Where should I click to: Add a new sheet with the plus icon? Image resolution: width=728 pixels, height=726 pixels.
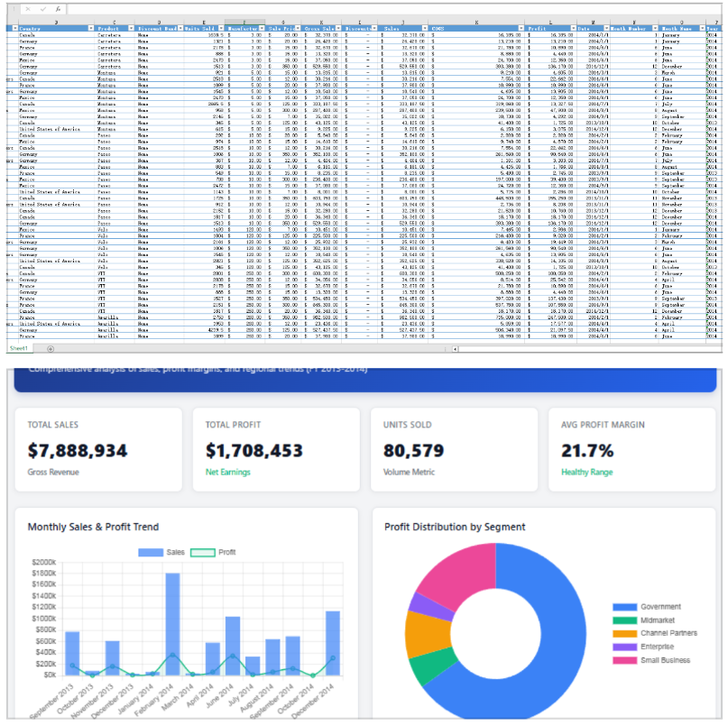[x=51, y=349]
